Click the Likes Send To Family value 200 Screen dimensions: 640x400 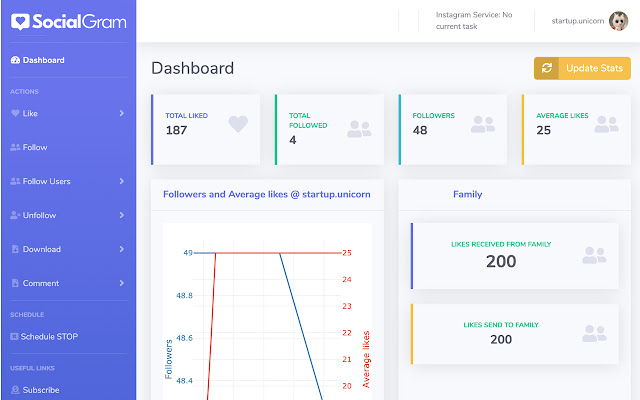point(501,339)
